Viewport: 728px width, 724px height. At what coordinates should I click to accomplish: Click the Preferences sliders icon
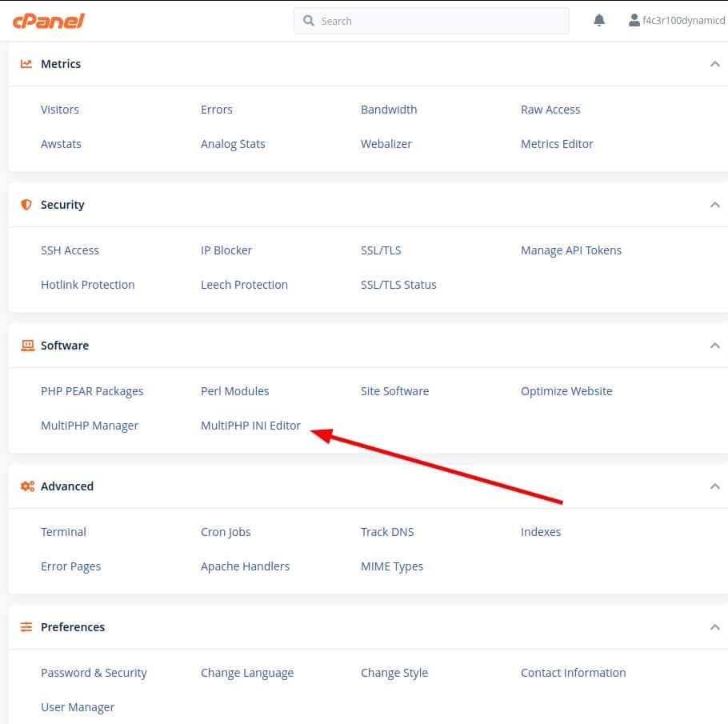27,627
